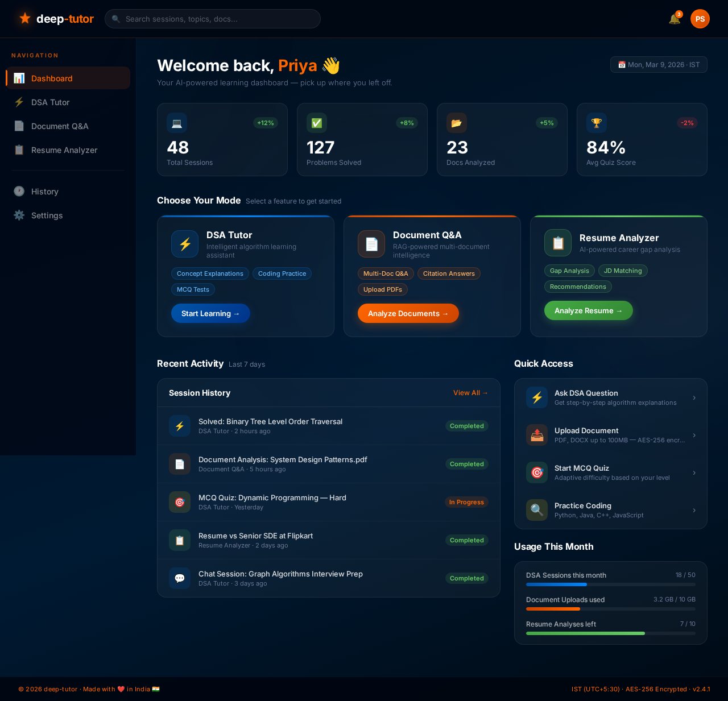Open the DSA Tutor lightning icon in sidebar
The width and height of the screenshot is (728, 701).
pos(19,102)
